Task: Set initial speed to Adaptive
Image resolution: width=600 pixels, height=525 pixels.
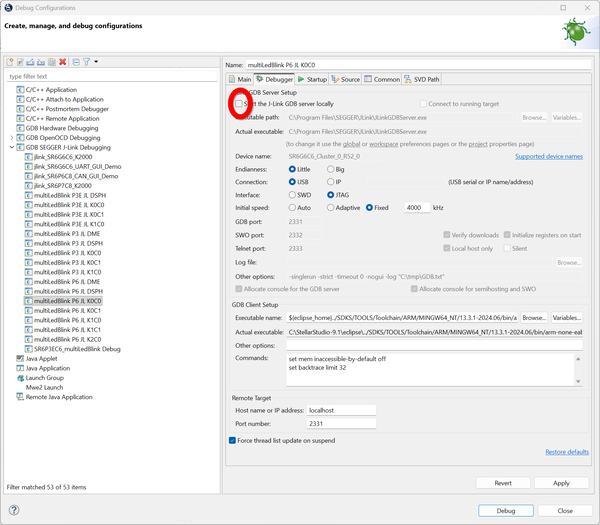Action: (331, 207)
